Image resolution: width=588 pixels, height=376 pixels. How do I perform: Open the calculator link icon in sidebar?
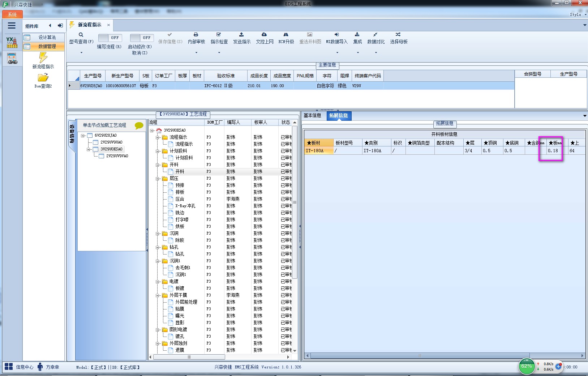click(x=12, y=59)
